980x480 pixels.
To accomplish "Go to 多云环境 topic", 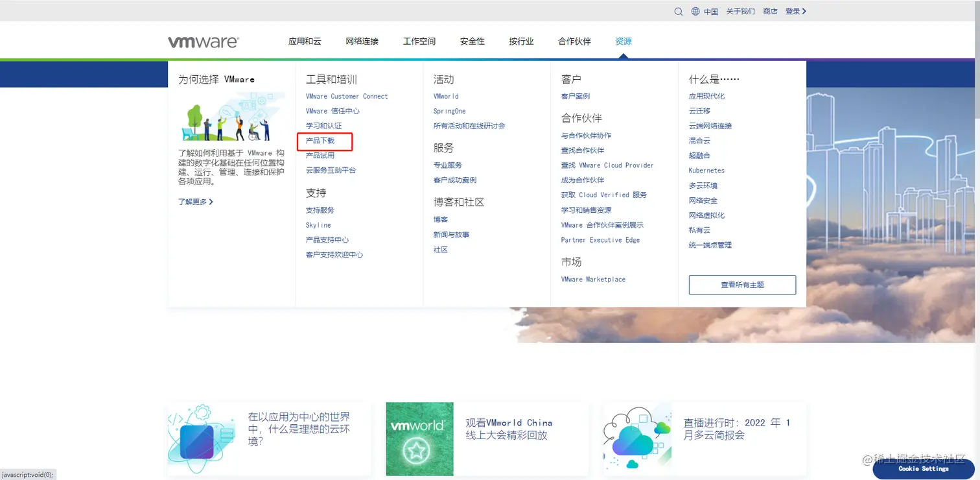I will coord(703,186).
